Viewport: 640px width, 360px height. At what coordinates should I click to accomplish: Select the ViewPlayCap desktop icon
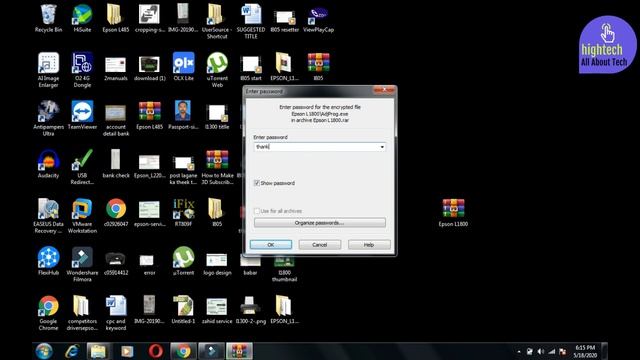click(318, 19)
